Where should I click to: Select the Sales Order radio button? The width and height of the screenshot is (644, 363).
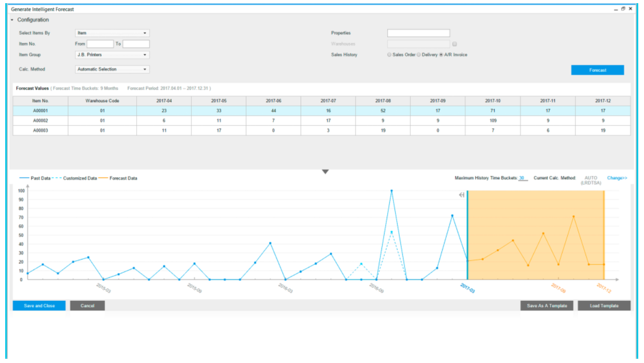click(x=389, y=55)
